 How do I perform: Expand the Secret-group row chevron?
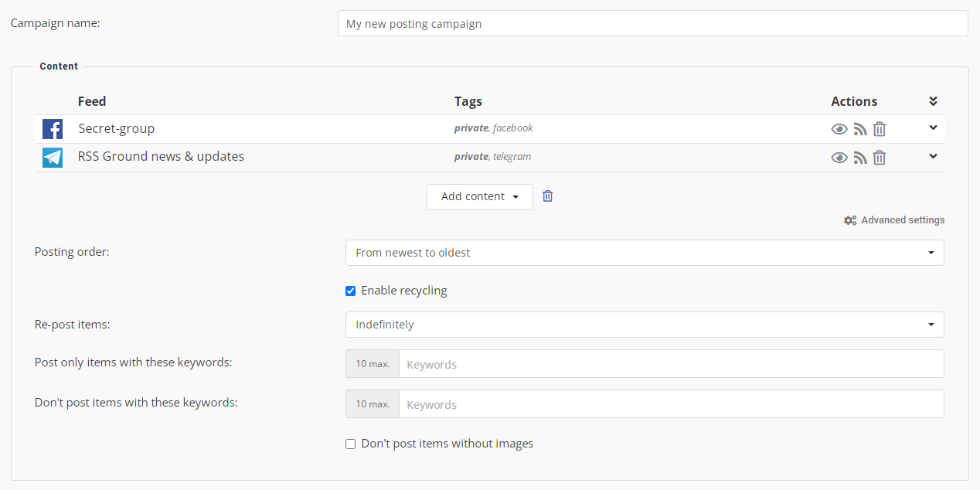click(x=933, y=128)
